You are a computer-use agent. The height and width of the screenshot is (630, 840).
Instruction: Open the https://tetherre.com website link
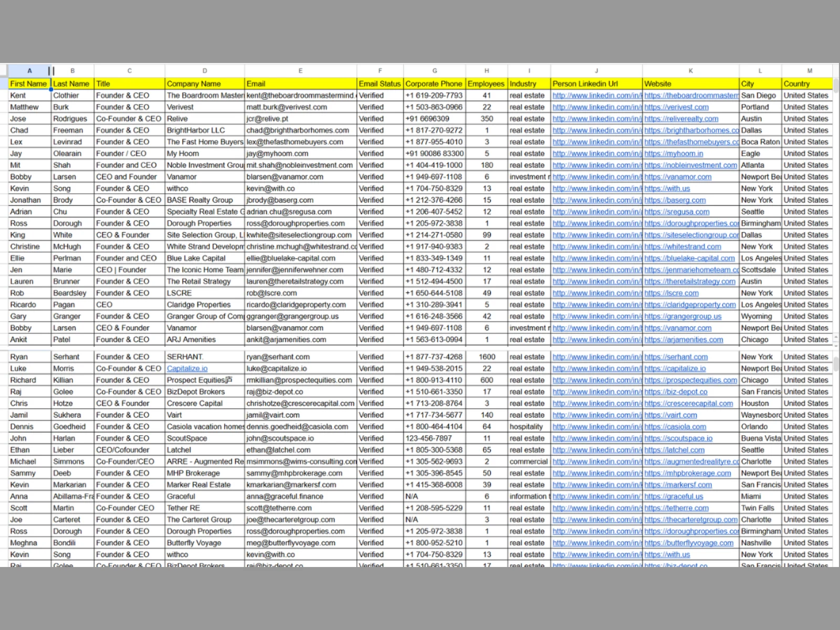coord(677,508)
